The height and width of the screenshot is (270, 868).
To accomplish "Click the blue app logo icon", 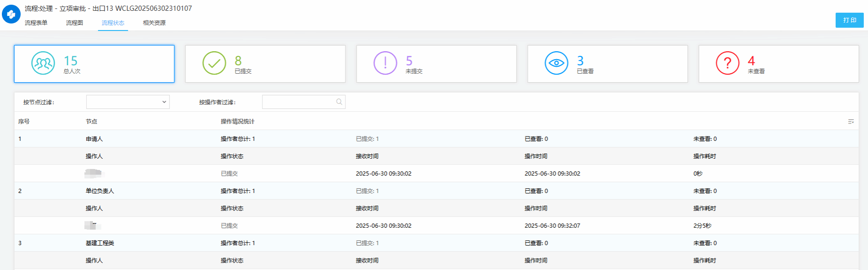I will point(11,14).
